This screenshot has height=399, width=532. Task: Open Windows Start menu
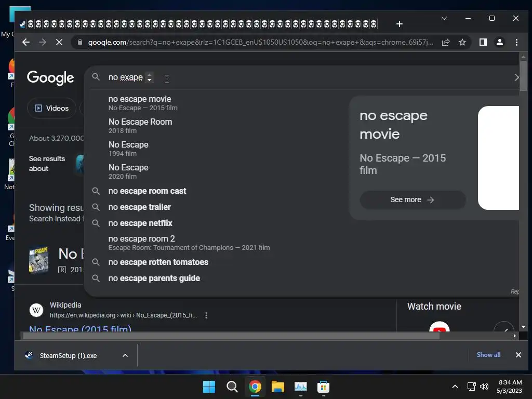pos(209,387)
